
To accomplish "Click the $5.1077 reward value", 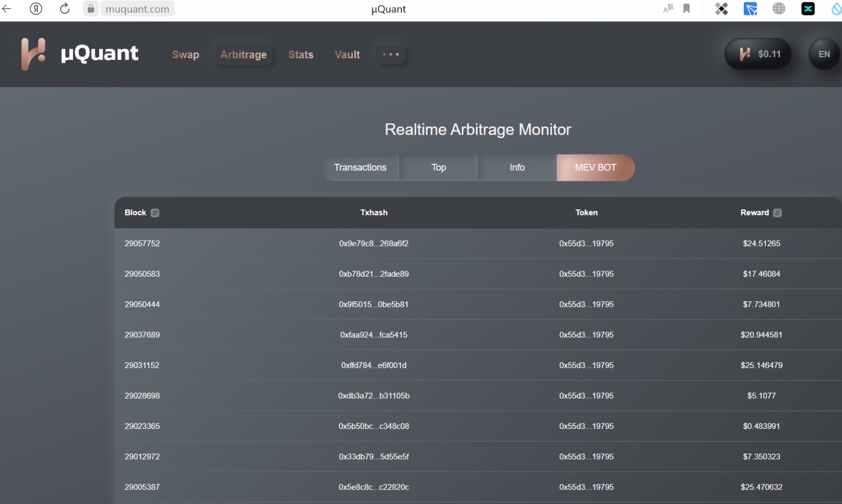I will (761, 396).
